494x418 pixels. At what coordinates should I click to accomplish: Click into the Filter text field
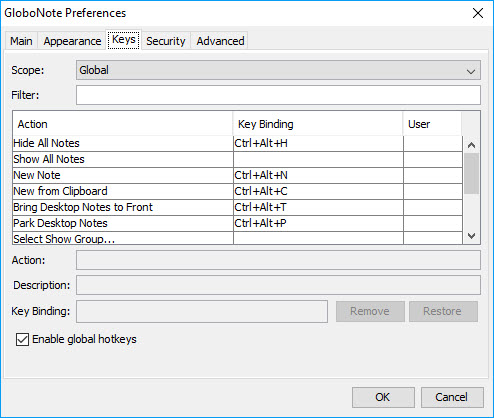278,95
